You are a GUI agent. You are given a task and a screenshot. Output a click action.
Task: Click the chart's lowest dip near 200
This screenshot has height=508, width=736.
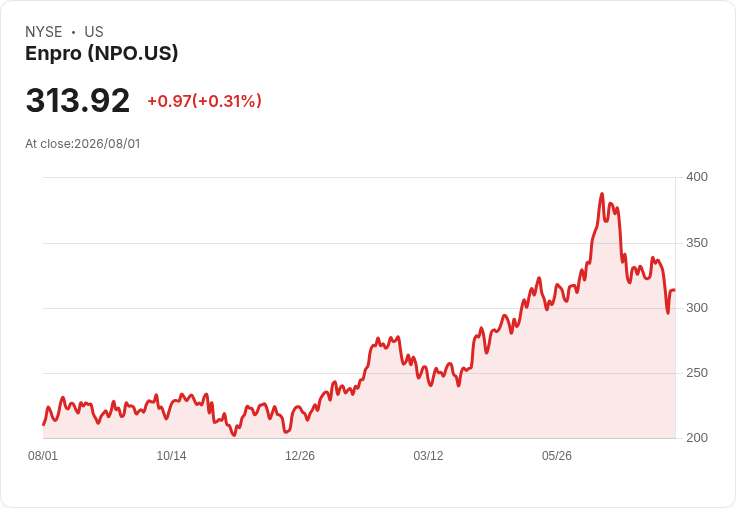pos(234,435)
